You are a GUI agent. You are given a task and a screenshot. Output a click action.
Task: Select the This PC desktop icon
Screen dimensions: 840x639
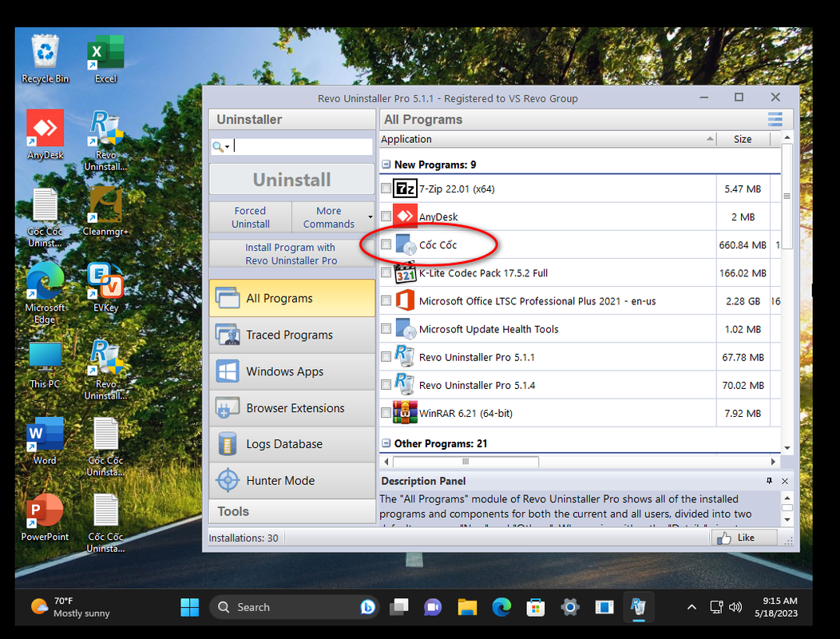(45, 364)
